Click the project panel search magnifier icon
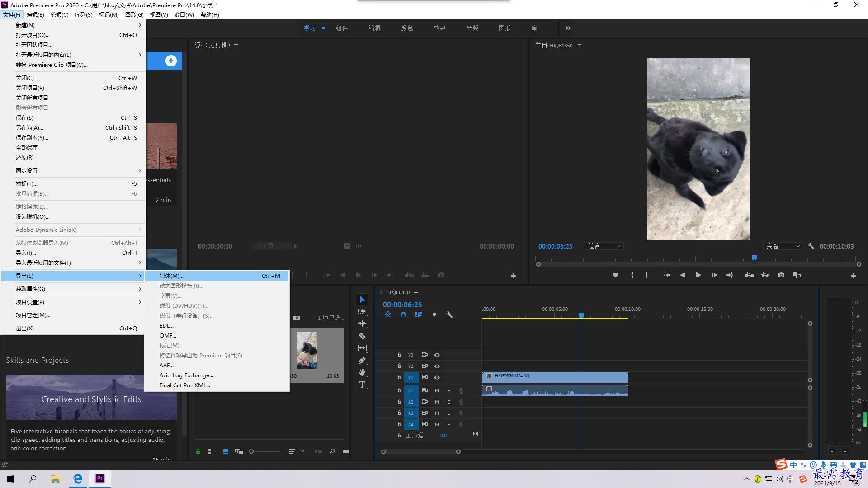868x488 pixels. 332,451
